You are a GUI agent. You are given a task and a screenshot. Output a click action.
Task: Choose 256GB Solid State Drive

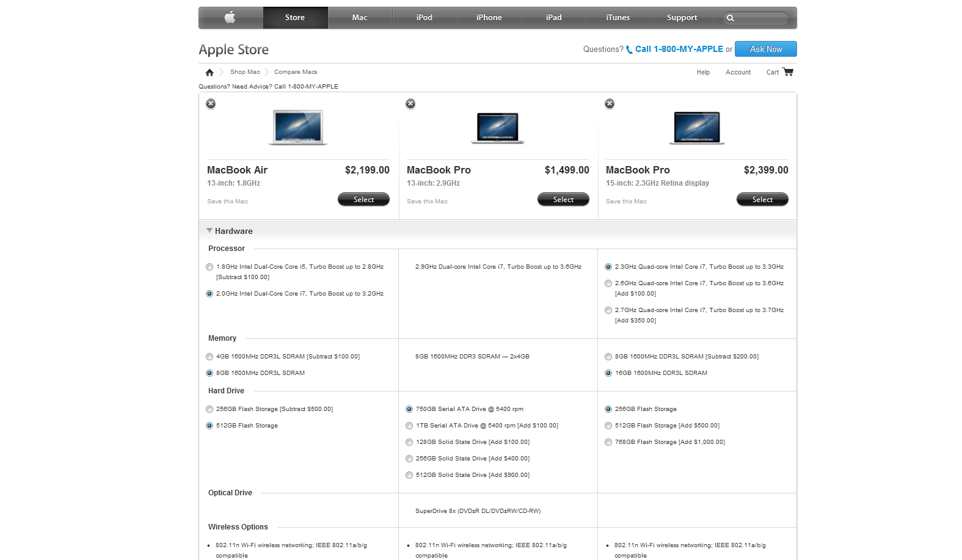(409, 459)
